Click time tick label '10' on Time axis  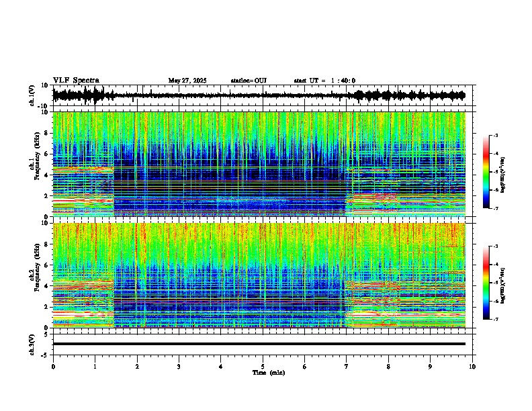click(472, 367)
